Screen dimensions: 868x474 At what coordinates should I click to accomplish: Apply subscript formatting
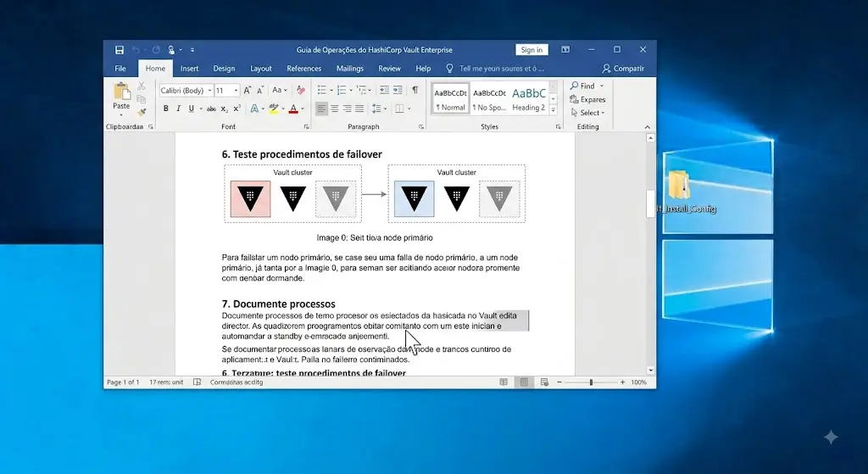click(x=224, y=109)
